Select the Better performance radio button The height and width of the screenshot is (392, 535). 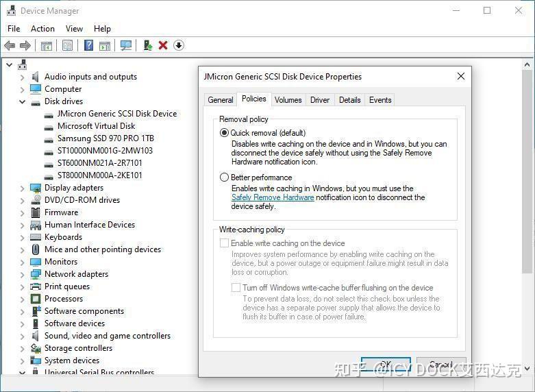(x=224, y=177)
